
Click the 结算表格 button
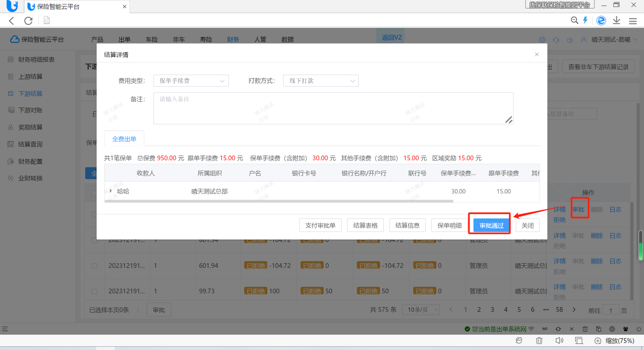tap(365, 226)
